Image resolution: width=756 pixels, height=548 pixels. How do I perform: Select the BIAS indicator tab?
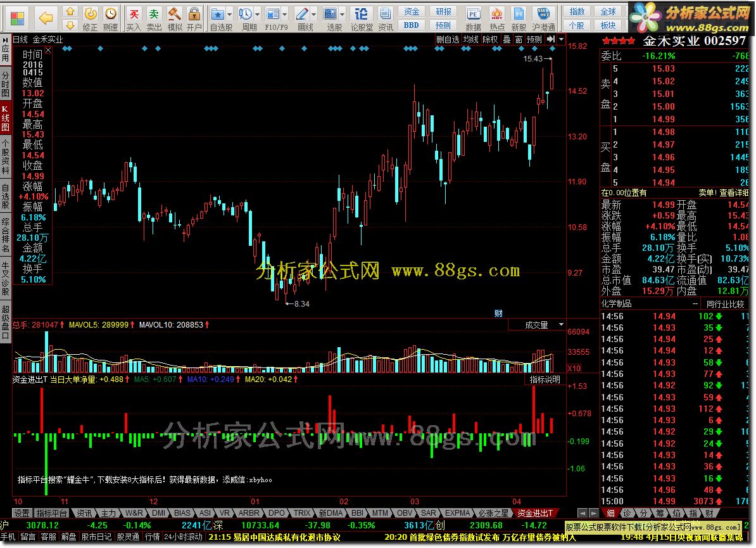click(x=182, y=513)
